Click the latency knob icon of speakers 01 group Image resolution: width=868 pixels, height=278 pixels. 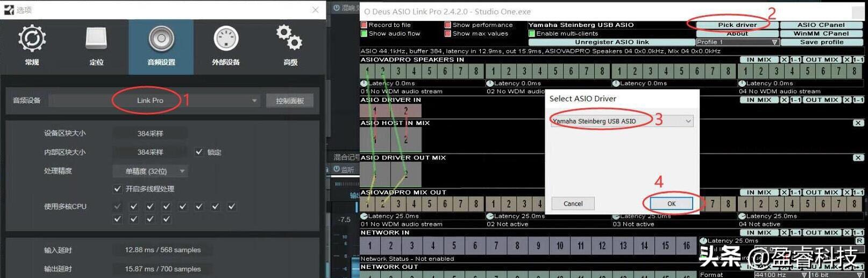tap(364, 84)
